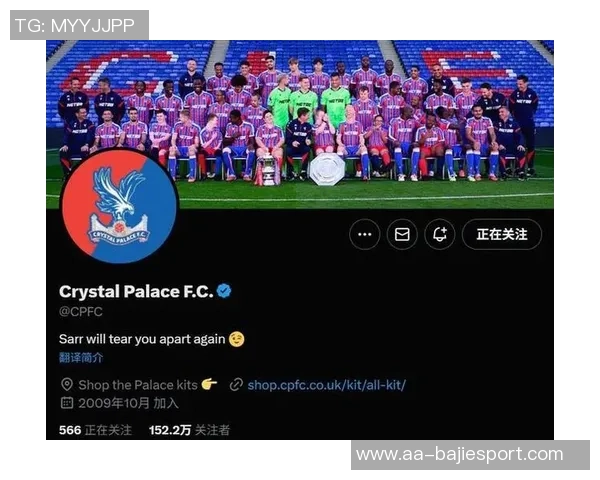This screenshot has width=600, height=480.
Task: Click the pointing hand emoji
Action: (209, 384)
